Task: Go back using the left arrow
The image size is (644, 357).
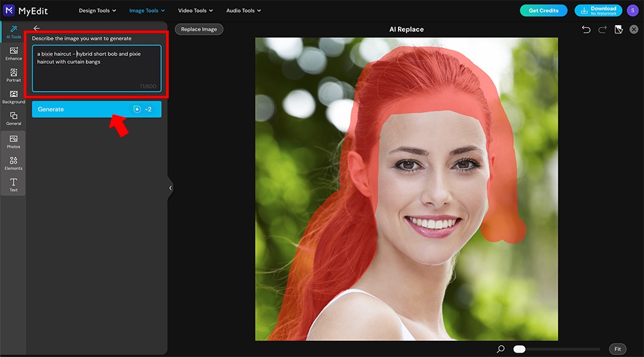Action: pos(37,28)
